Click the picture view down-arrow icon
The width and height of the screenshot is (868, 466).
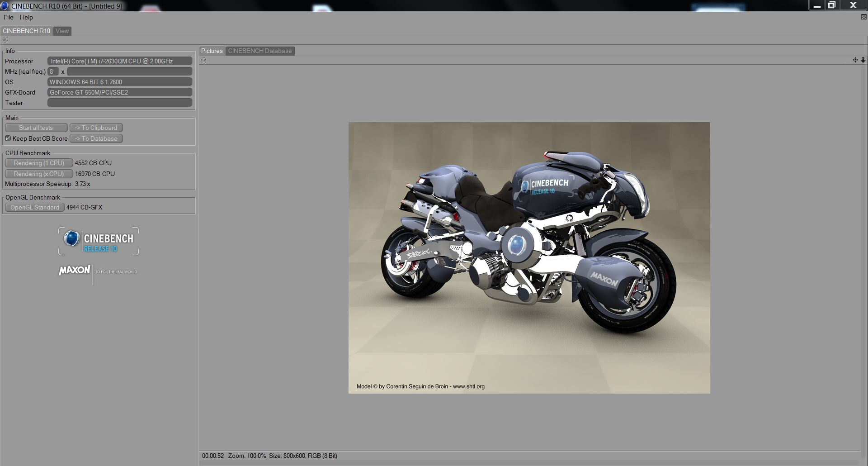click(863, 60)
